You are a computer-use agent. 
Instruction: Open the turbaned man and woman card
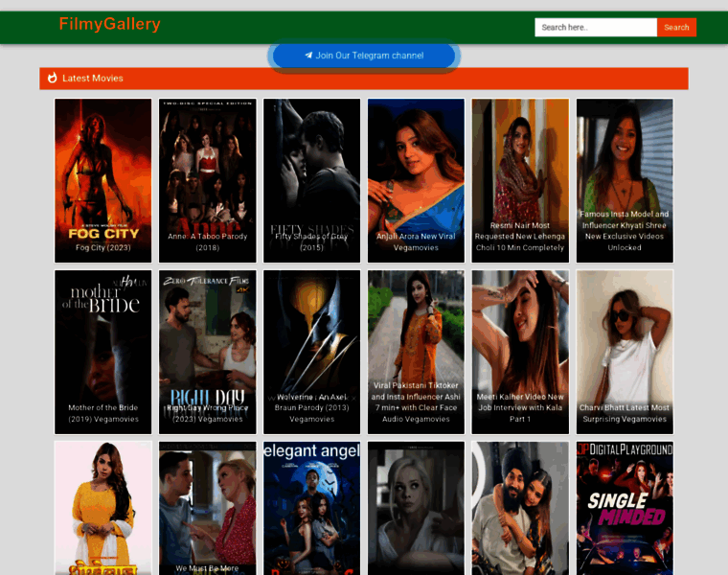tap(520, 508)
